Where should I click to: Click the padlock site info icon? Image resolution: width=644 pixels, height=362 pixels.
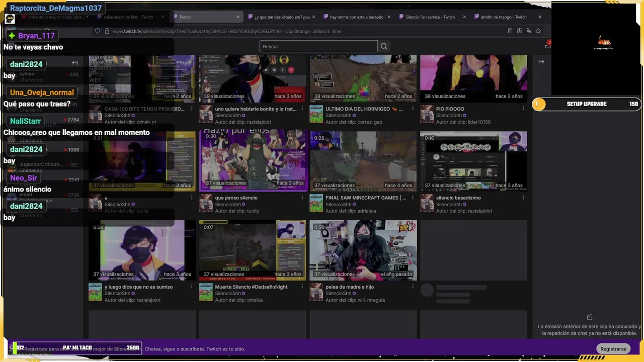[x=107, y=31]
